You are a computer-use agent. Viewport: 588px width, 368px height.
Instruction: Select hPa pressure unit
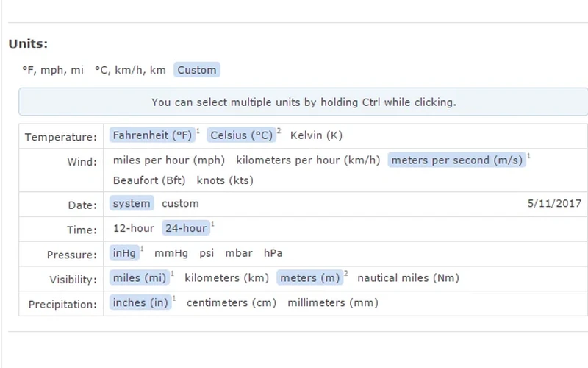pyautogui.click(x=273, y=252)
